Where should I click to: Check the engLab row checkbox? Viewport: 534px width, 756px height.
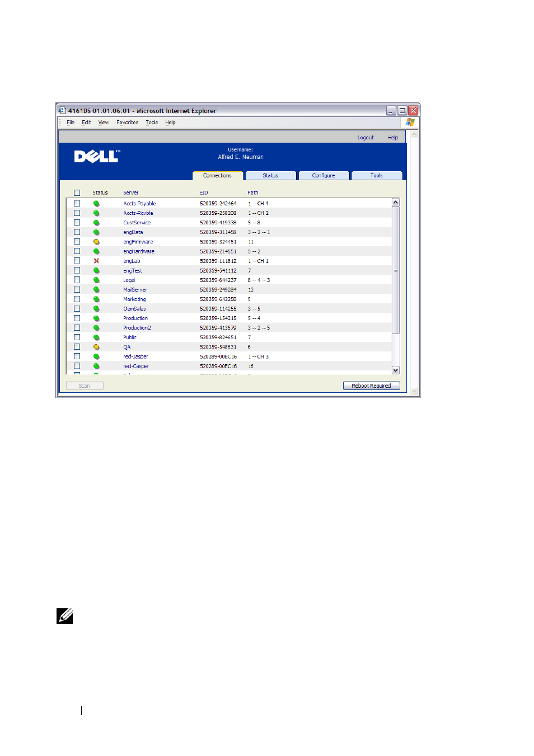point(77,261)
